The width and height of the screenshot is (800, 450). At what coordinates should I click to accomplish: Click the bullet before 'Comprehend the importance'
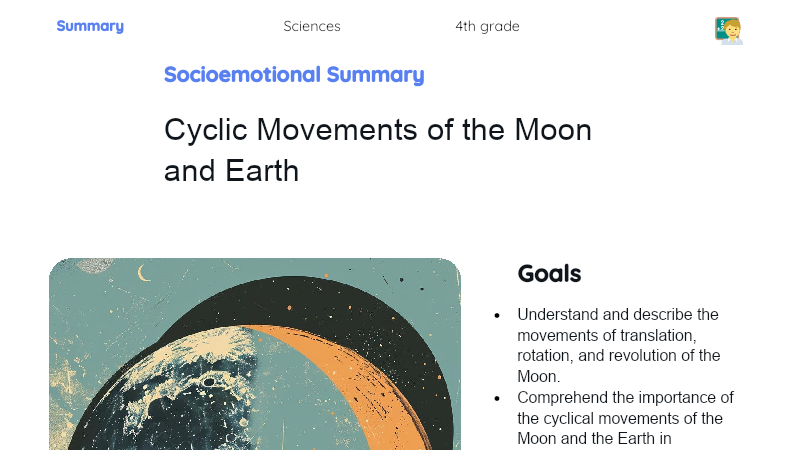point(497,399)
